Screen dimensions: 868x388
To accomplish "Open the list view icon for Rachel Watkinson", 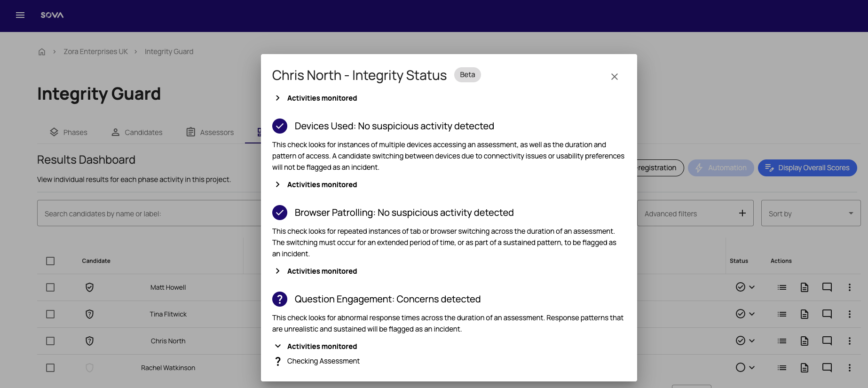I will [x=782, y=368].
